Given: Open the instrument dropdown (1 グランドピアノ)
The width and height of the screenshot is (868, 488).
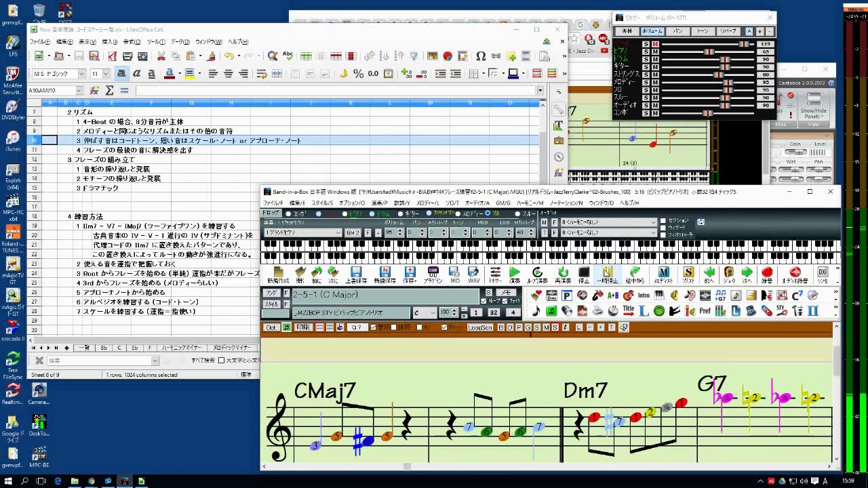Looking at the screenshot, I should 338,232.
